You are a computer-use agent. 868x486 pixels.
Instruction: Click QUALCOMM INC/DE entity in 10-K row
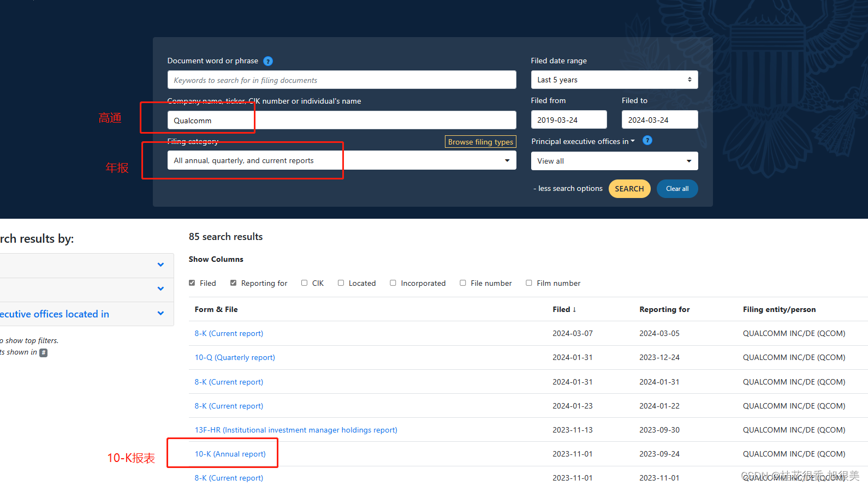(x=794, y=454)
